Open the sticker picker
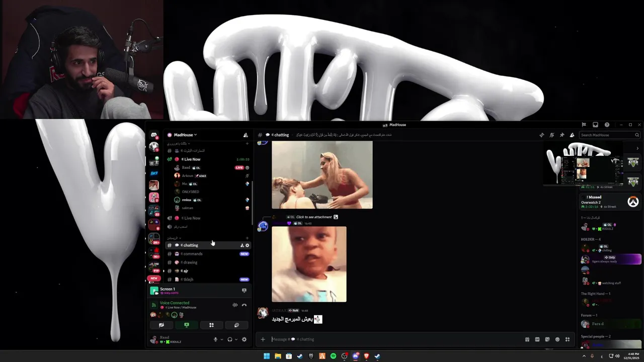Image resolution: width=644 pixels, height=362 pixels. 547,339
